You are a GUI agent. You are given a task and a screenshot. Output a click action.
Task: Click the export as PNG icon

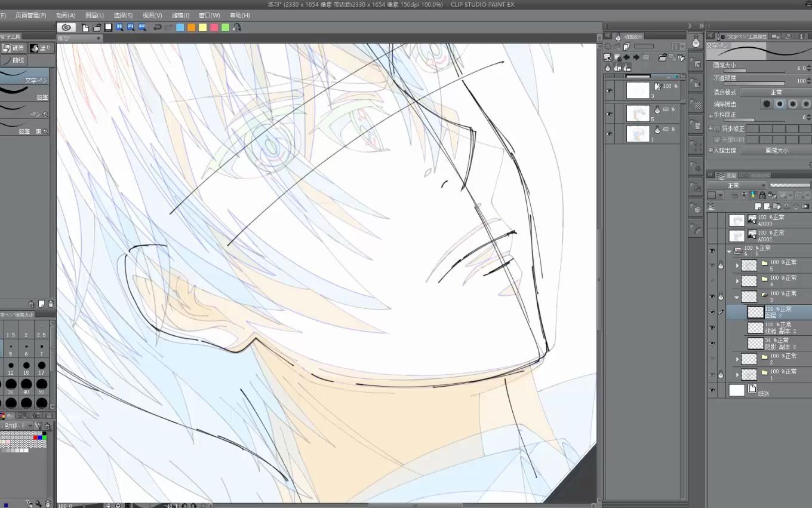pyautogui.click(x=131, y=27)
